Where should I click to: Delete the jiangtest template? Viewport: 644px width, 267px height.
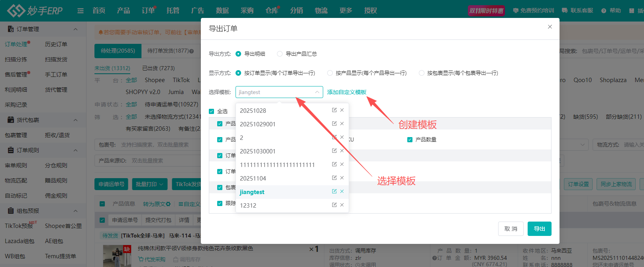tap(342, 191)
